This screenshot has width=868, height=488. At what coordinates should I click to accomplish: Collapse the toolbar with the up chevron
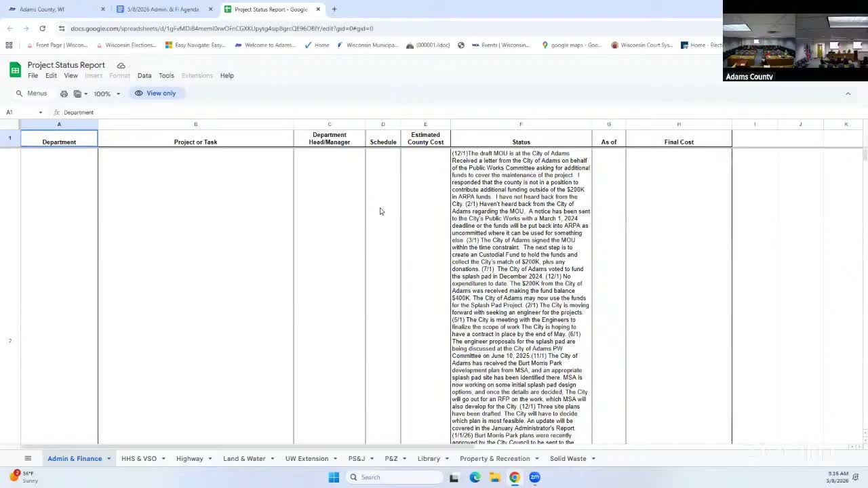[848, 94]
